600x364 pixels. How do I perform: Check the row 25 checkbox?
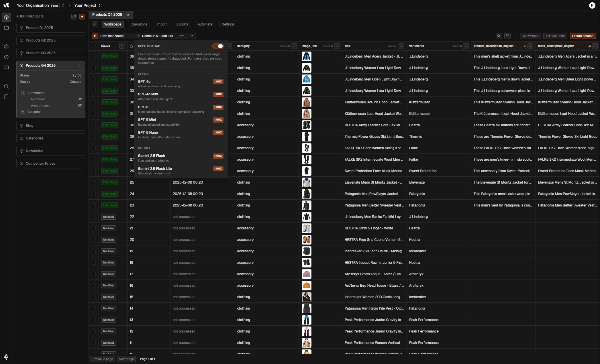[x=94, y=182]
